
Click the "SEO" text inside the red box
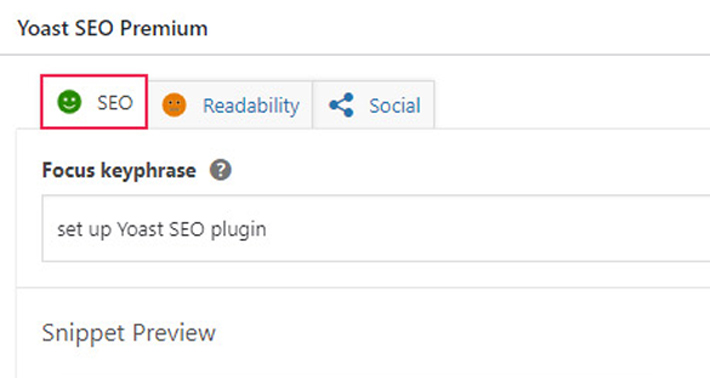point(115,103)
